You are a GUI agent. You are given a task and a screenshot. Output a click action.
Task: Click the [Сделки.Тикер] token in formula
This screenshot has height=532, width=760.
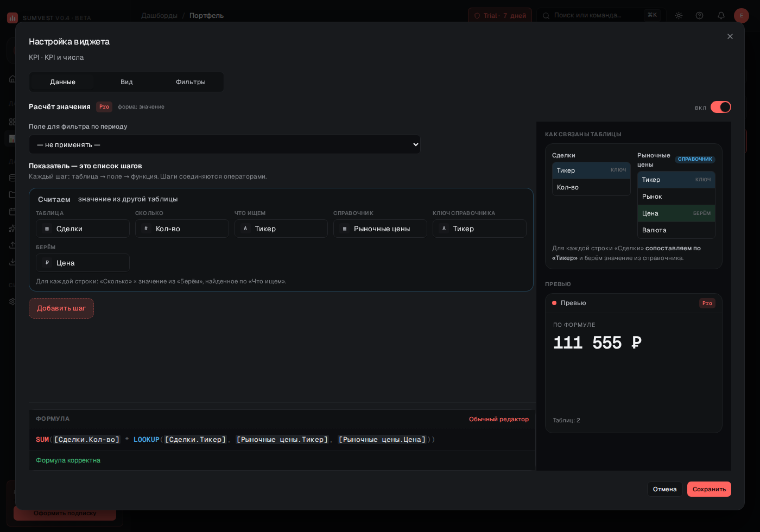click(x=195, y=440)
